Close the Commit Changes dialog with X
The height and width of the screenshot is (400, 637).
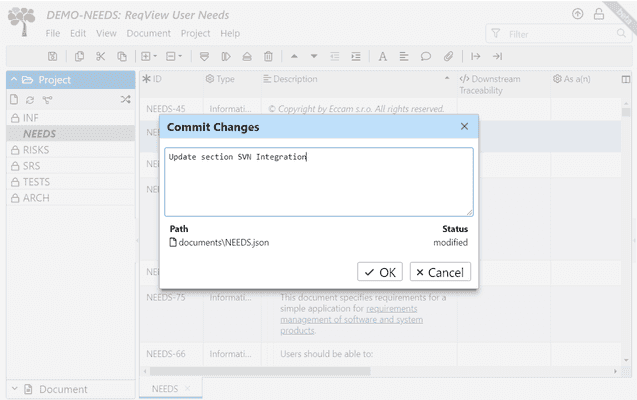tap(464, 127)
